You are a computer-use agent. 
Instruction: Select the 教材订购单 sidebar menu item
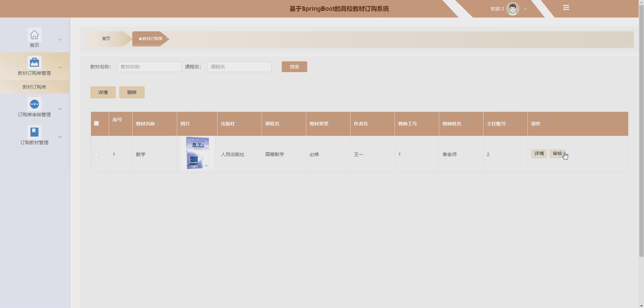tap(34, 87)
